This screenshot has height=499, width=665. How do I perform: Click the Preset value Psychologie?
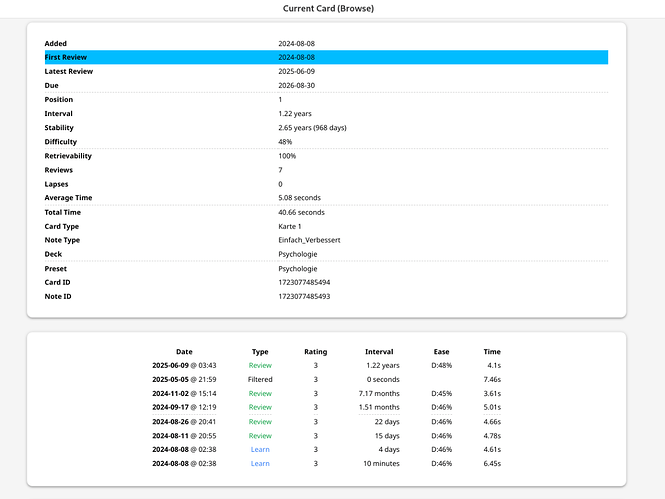[x=298, y=269]
